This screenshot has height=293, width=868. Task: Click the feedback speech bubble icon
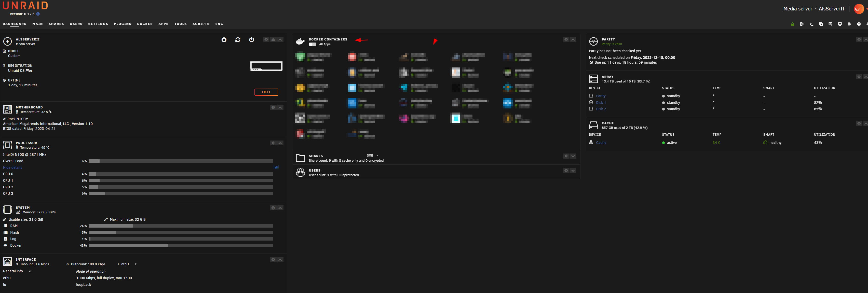[830, 24]
